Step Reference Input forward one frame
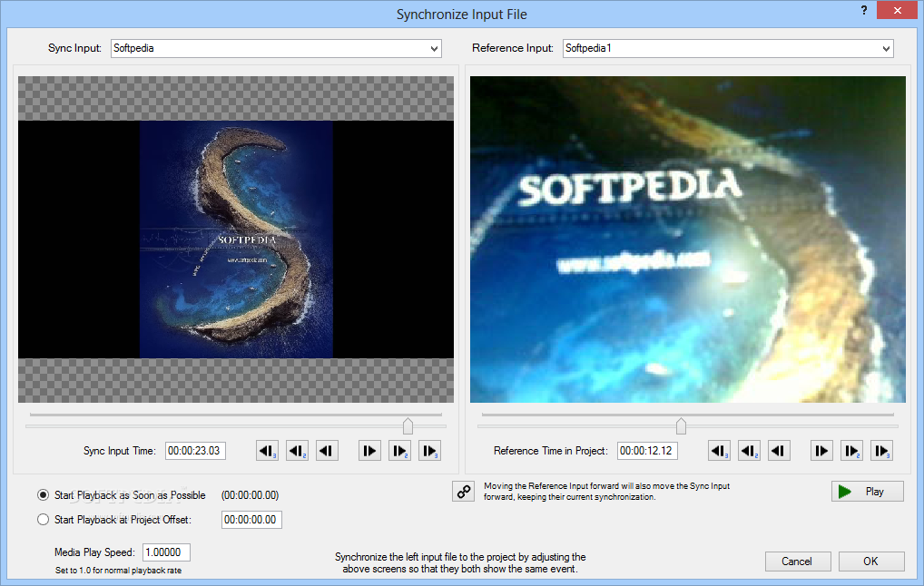 [x=821, y=451]
